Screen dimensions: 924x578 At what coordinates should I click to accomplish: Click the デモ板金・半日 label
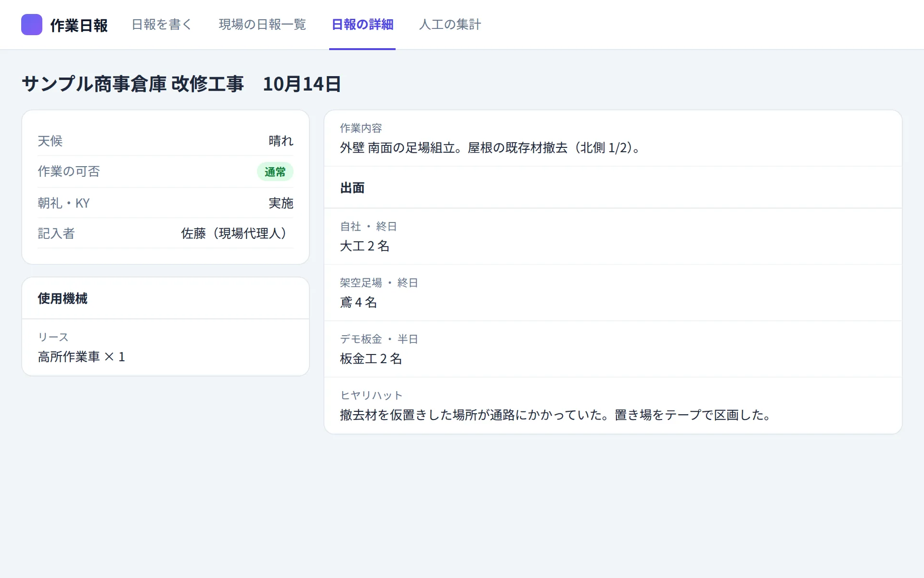pyautogui.click(x=379, y=339)
